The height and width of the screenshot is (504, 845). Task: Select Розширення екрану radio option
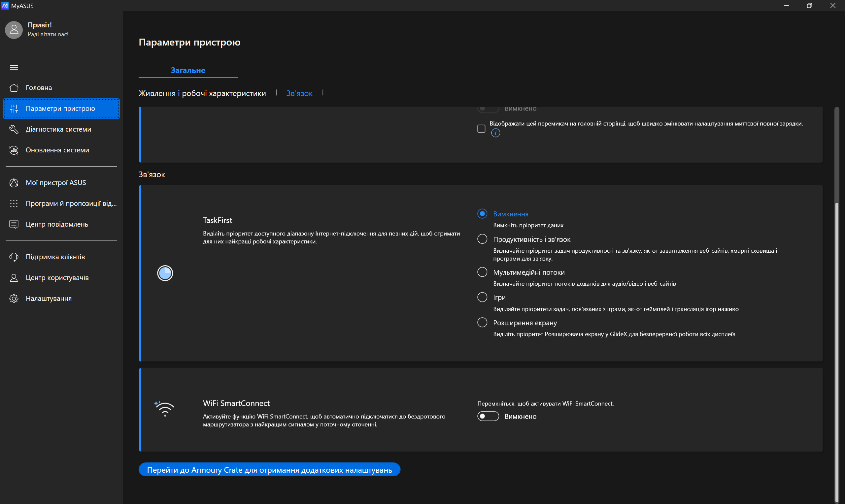482,322
